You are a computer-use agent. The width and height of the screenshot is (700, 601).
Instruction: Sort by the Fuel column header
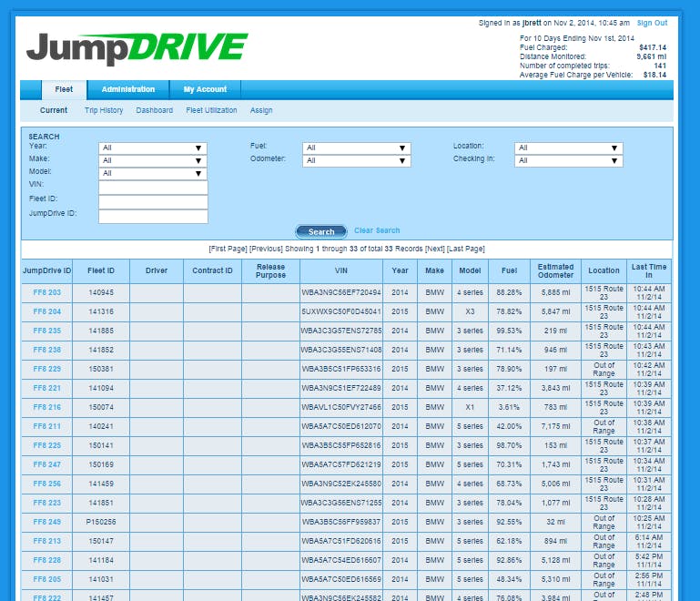(x=508, y=270)
